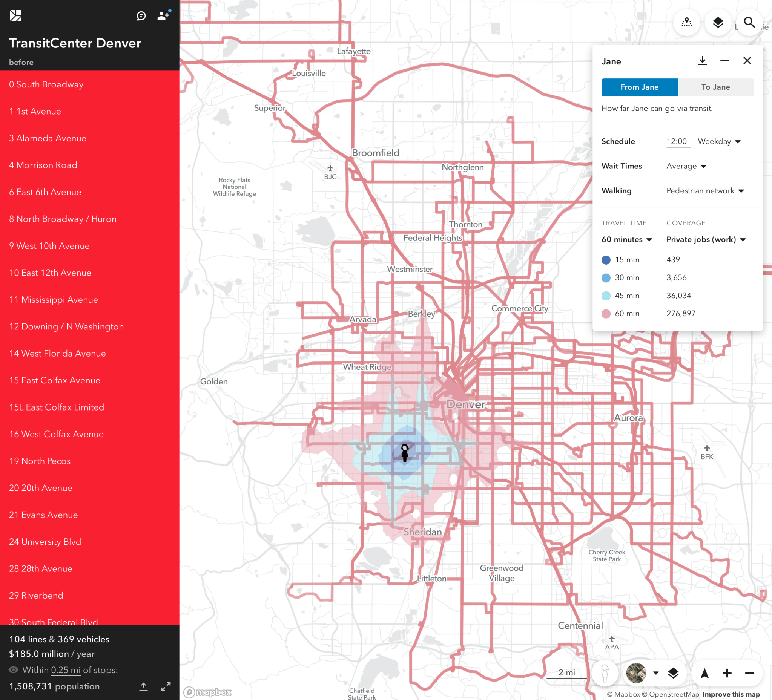Screen dimensions: 772x700
Task: Open Private jobs coverage dropdown
Action: click(706, 240)
